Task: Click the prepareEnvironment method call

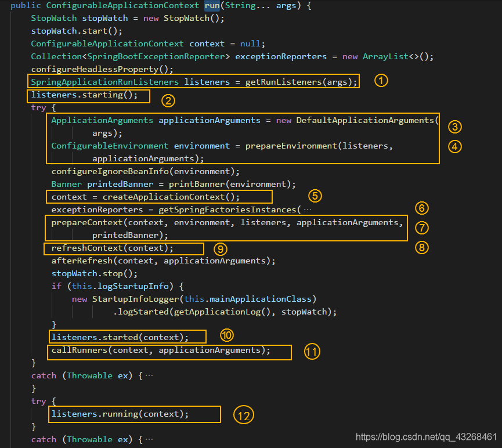Action: point(291,146)
